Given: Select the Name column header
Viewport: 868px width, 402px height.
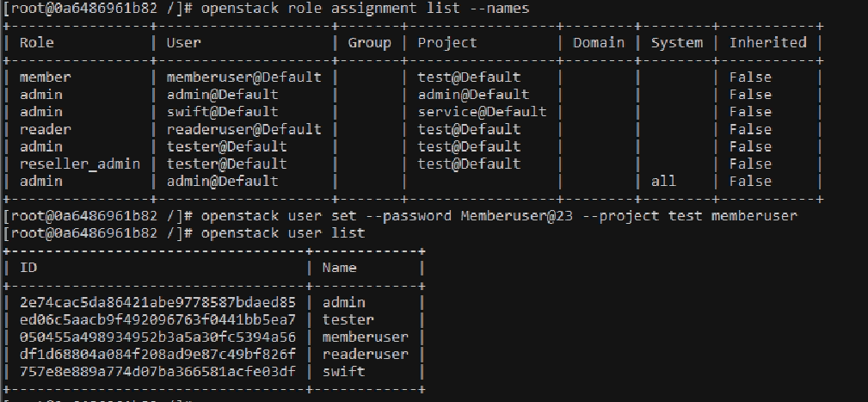Looking at the screenshot, I should tap(339, 268).
